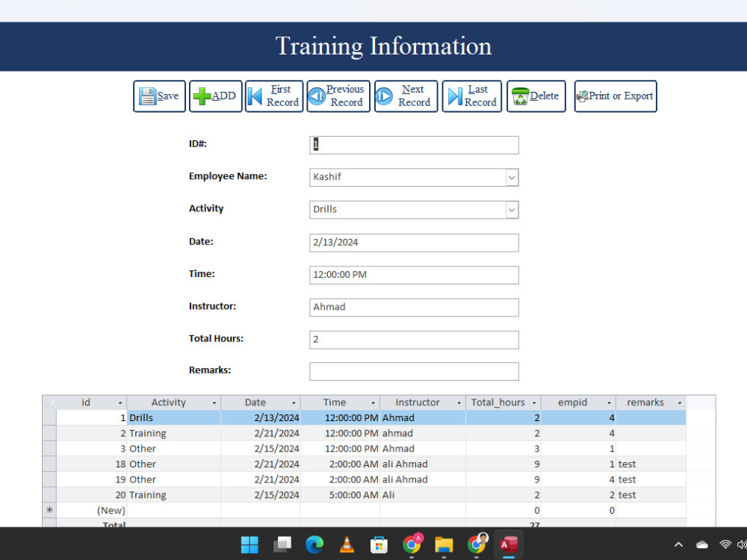The image size is (747, 560).
Task: Open the remarks column filter arrow
Action: pyautogui.click(x=679, y=403)
